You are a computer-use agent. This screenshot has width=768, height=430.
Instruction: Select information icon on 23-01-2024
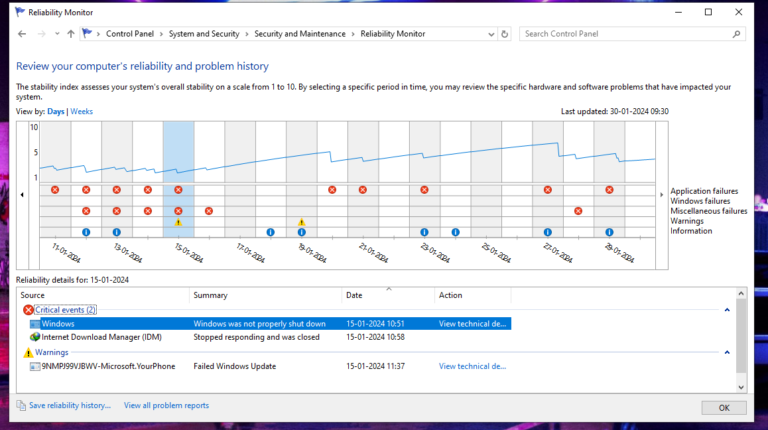pos(424,232)
